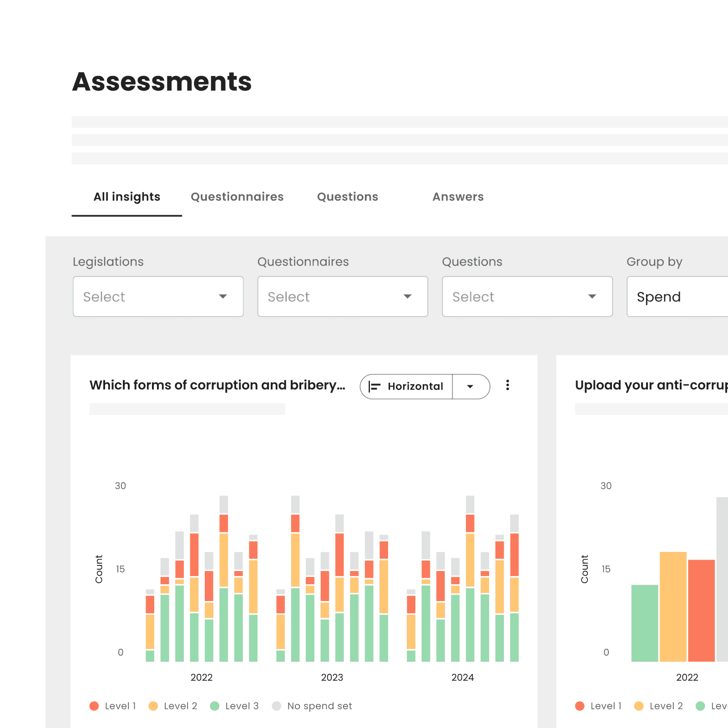
Task: Click the horizontal bar-chart icon inside the Horizontal button
Action: [x=374, y=386]
